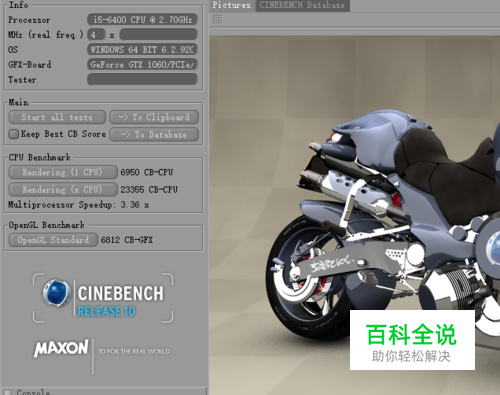The height and width of the screenshot is (395, 500).
Task: Click the CINEBENCH Release 10 banner
Action: (103, 298)
